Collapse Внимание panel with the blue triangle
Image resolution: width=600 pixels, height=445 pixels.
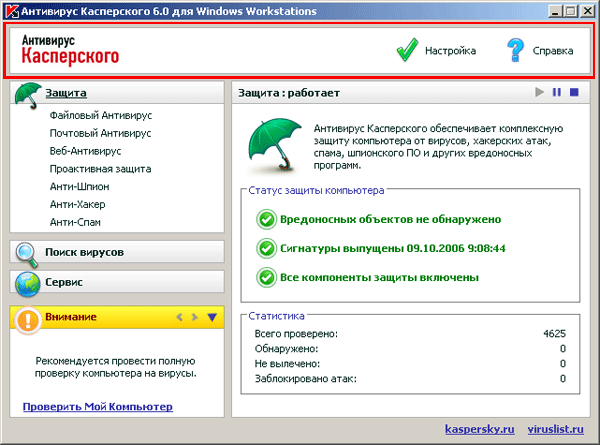(x=212, y=317)
